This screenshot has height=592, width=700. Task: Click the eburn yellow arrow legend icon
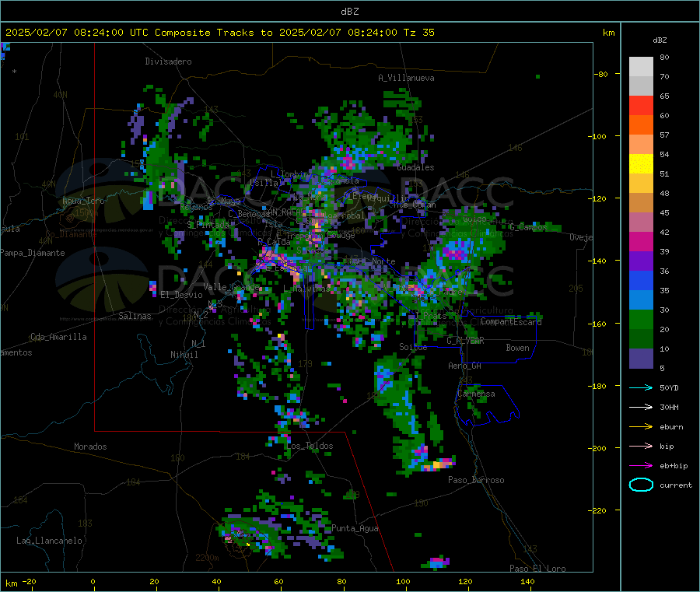(641, 427)
